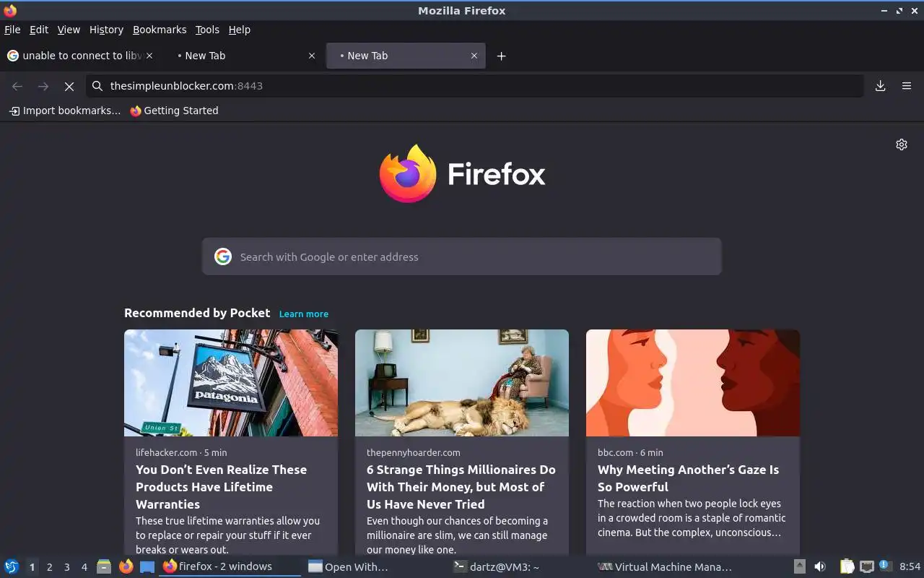Open the hamburger application menu

tap(907, 86)
